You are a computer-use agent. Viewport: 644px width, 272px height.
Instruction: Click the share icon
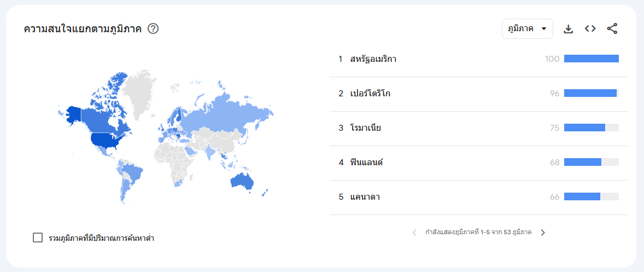[612, 29]
